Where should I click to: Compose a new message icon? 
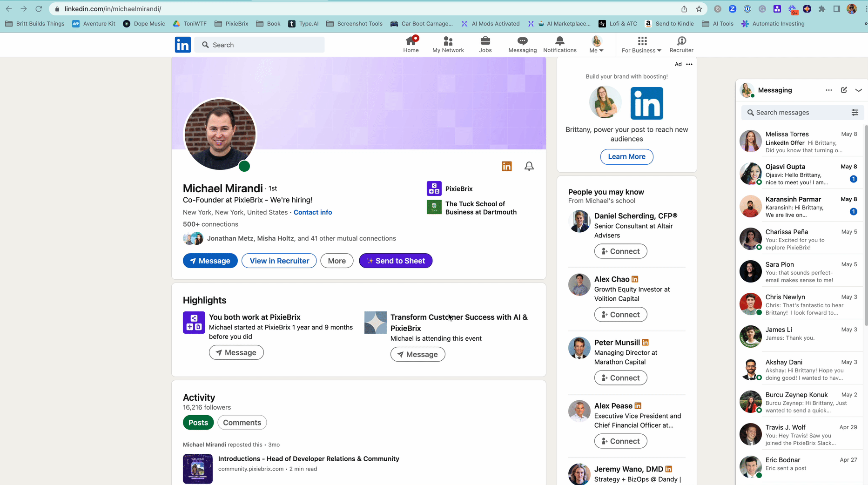[x=844, y=90]
